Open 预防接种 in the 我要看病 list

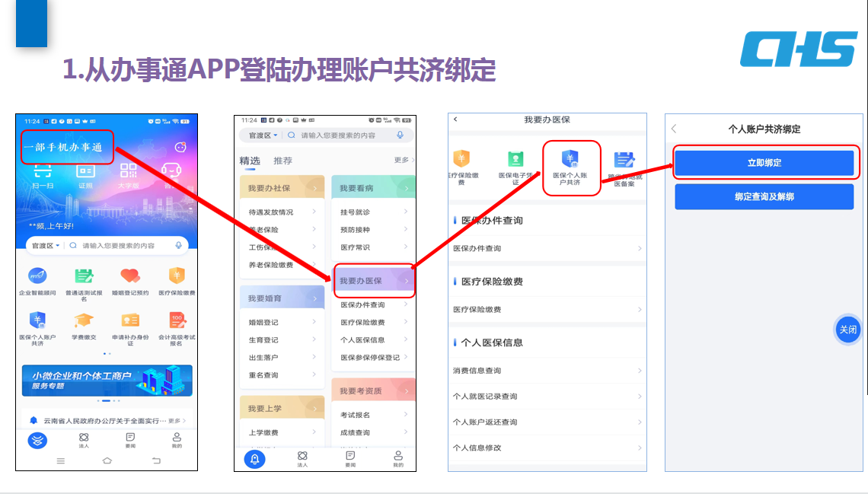[373, 230]
